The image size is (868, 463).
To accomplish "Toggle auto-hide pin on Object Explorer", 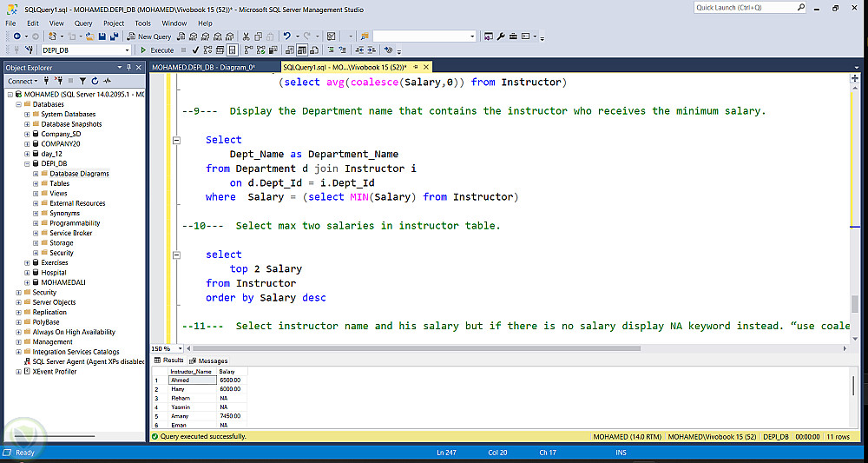I will pyautogui.click(x=129, y=67).
